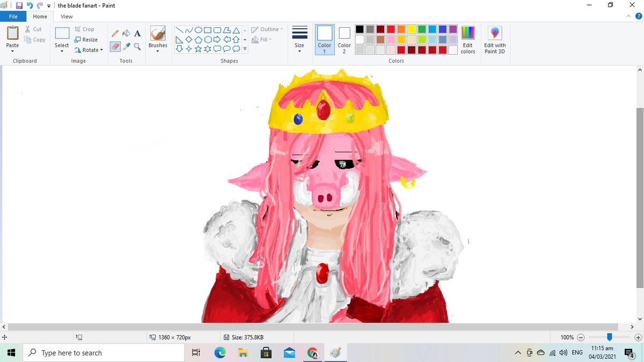Pick the Heart-side cloud callout shape
Viewport: 644px width, 362px height.
click(x=236, y=48)
